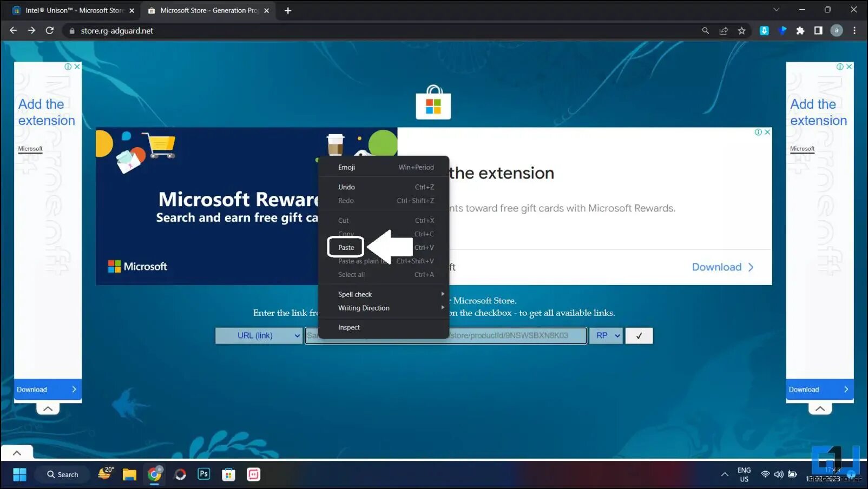868x489 pixels.
Task: Choose Paste in the context menu
Action: tap(346, 247)
